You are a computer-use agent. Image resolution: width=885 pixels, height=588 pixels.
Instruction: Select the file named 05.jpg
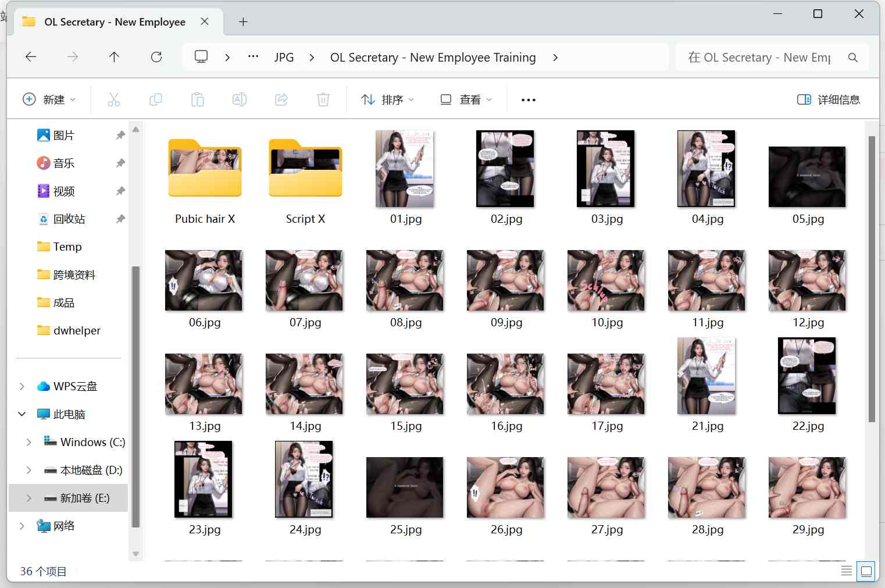click(808, 185)
